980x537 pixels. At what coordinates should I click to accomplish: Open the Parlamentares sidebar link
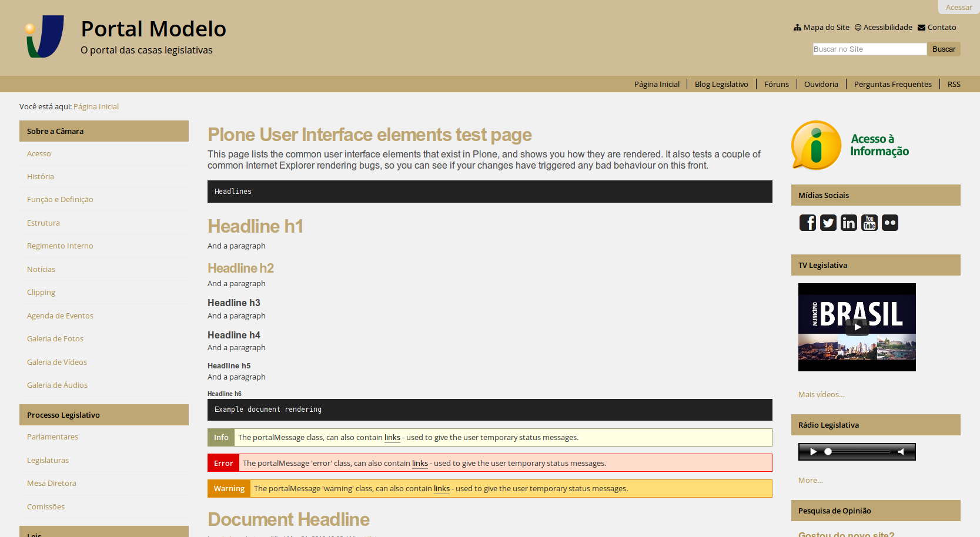pyautogui.click(x=52, y=437)
